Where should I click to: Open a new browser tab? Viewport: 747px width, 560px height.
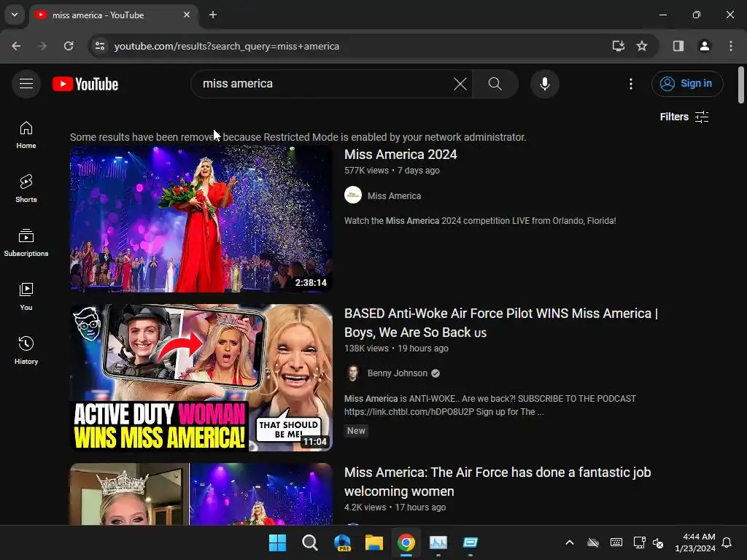click(213, 15)
